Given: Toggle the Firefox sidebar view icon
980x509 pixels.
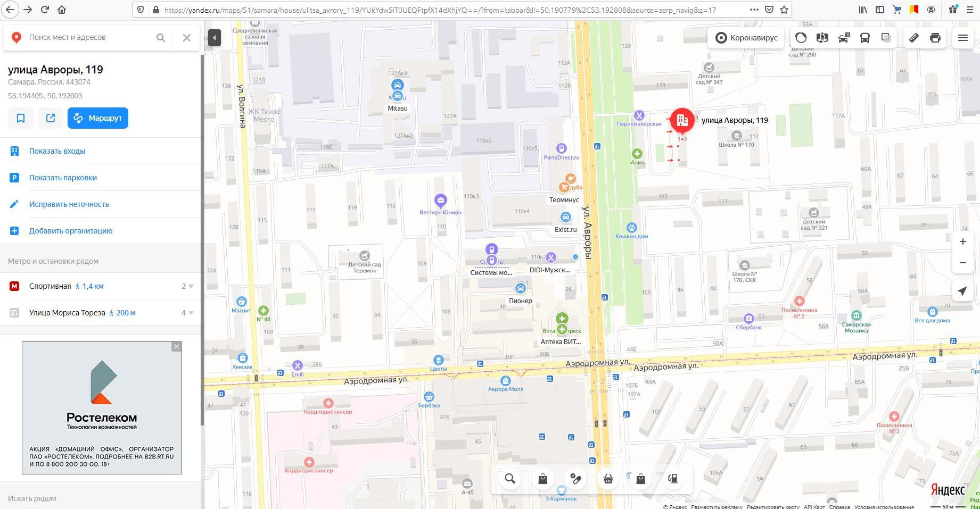Looking at the screenshot, I should click(x=880, y=10).
